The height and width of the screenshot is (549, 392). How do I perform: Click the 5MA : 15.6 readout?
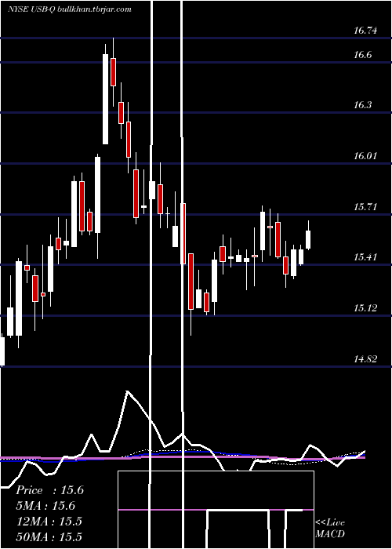(x=45, y=506)
